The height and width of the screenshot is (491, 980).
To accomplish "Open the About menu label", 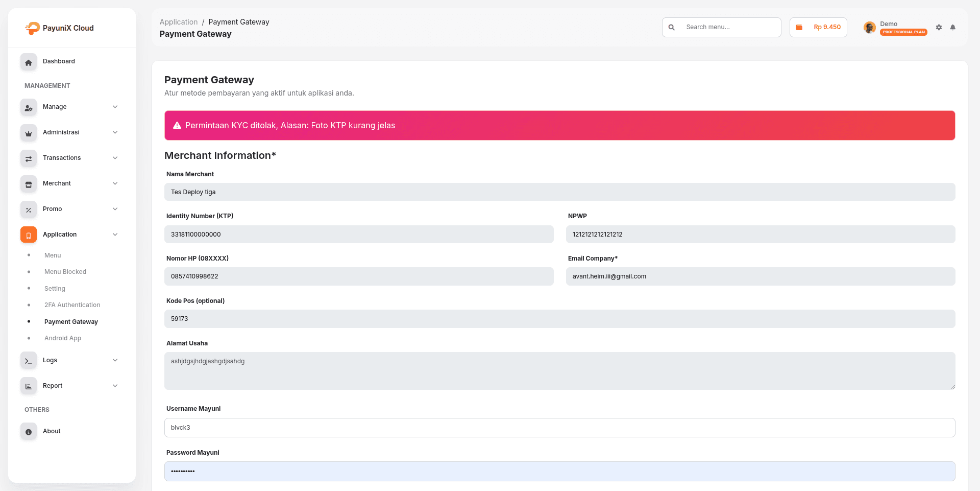I will (x=52, y=431).
